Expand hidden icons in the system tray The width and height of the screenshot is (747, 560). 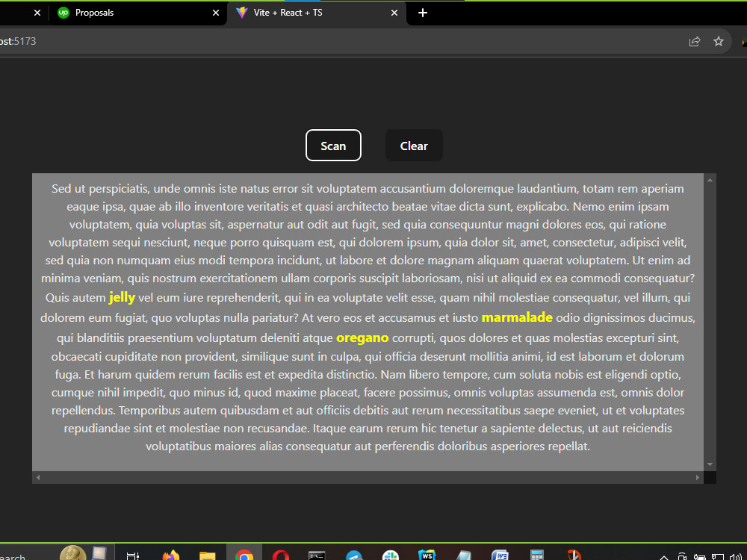point(663,556)
